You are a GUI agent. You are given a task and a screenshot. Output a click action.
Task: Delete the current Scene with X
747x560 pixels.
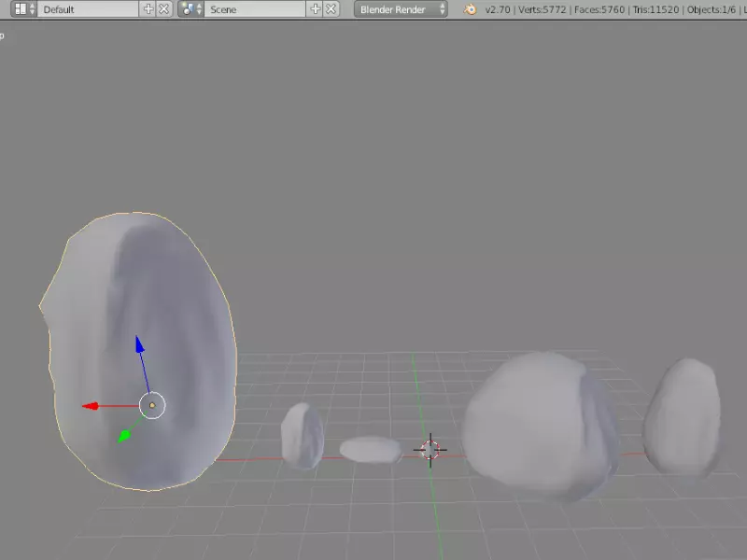(x=331, y=9)
